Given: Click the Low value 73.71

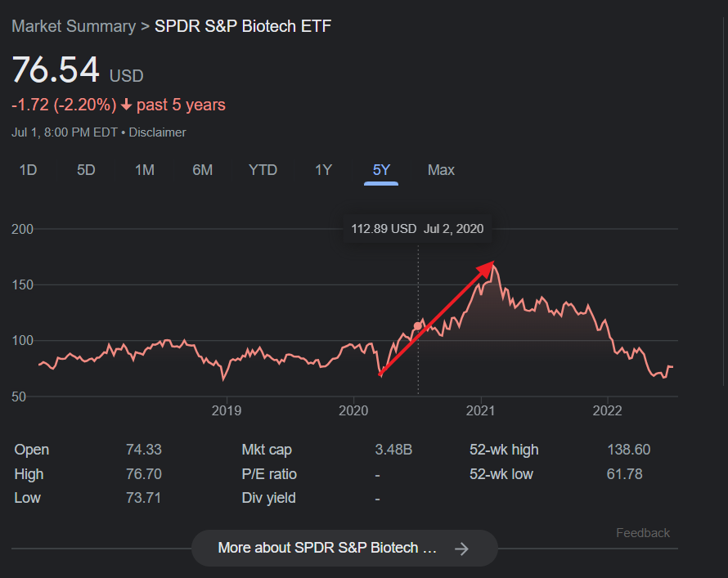Looking at the screenshot, I should pyautogui.click(x=143, y=498).
